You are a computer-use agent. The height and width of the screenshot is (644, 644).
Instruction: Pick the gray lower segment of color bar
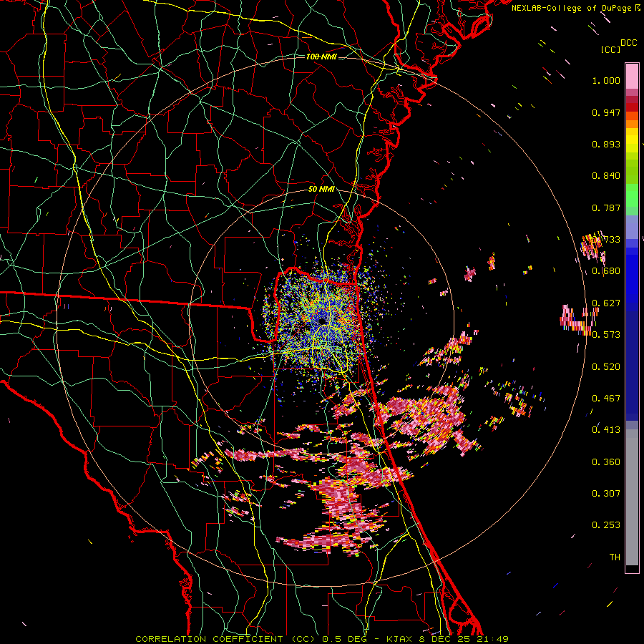point(632,497)
